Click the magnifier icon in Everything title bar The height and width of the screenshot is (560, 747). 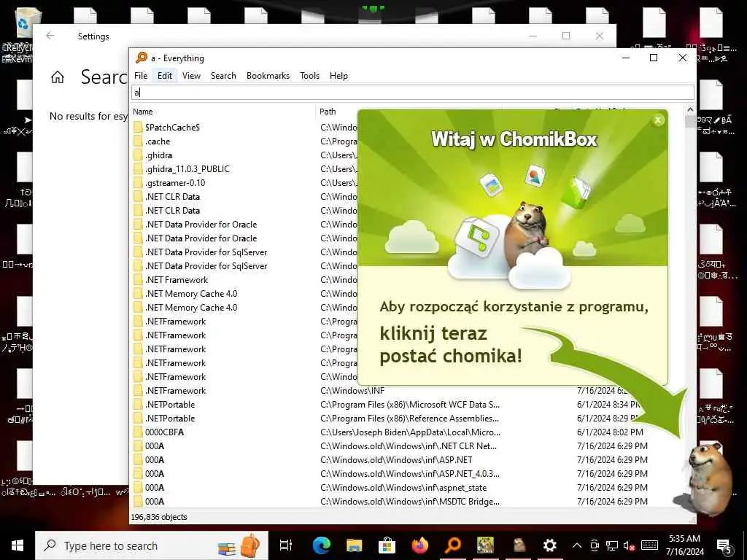142,58
